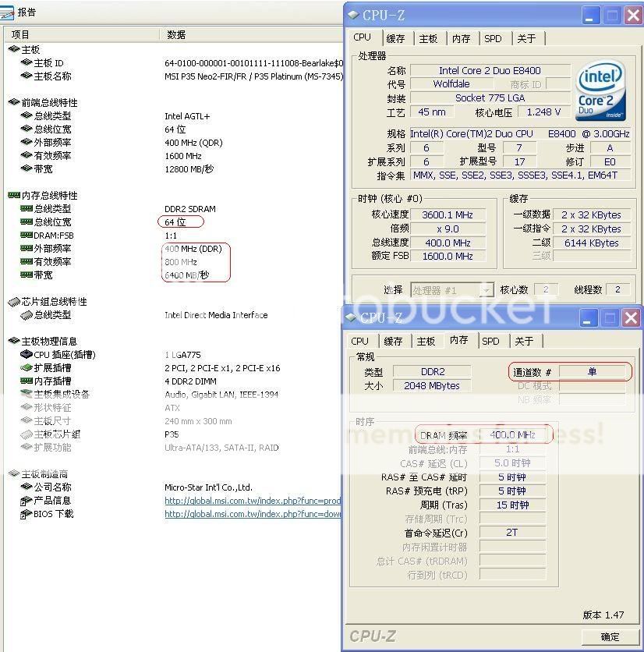
Task: Click the 主板制造商 section icon
Action: pyautogui.click(x=14, y=473)
